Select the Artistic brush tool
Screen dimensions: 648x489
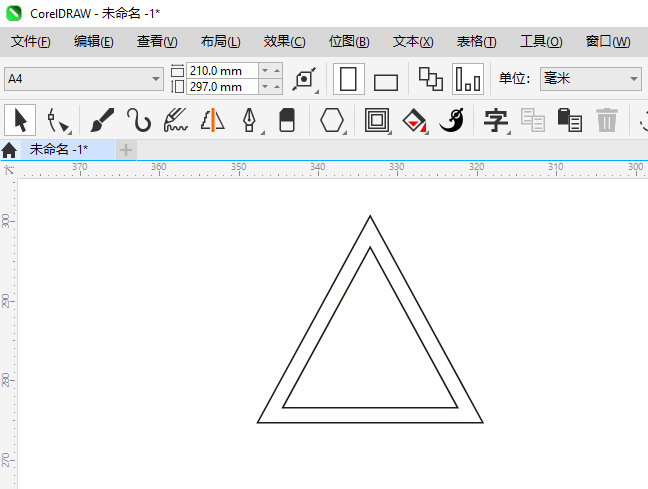point(102,120)
